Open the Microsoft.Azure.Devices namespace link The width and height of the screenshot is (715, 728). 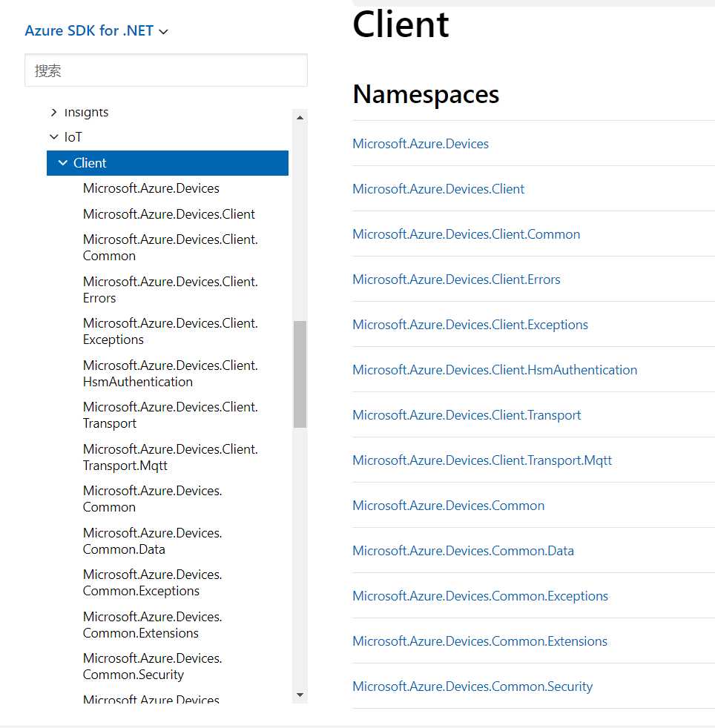421,144
